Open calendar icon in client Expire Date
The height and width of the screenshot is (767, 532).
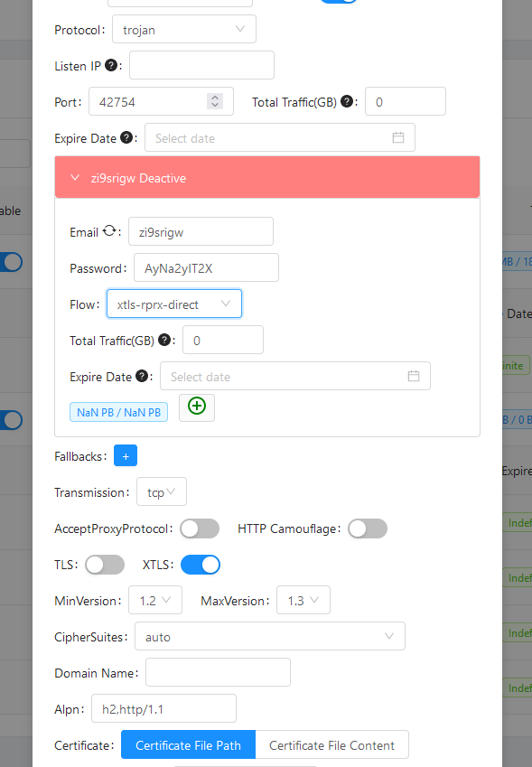[x=414, y=376]
